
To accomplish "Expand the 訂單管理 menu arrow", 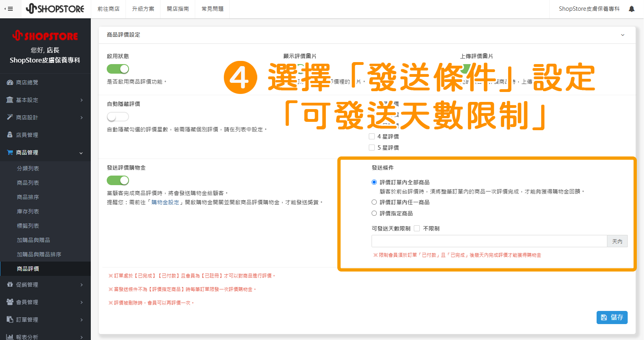I will [x=82, y=320].
